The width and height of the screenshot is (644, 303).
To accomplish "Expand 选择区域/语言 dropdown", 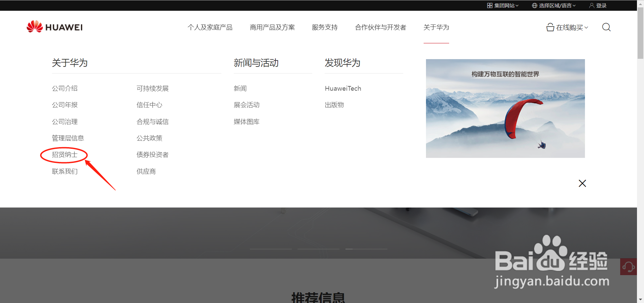I will coord(554,5).
